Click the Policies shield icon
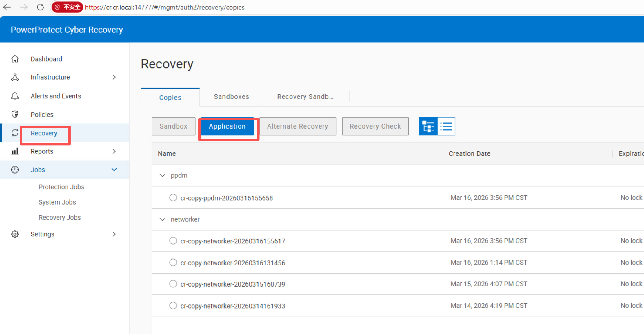This screenshot has height=334, width=644. click(15, 114)
